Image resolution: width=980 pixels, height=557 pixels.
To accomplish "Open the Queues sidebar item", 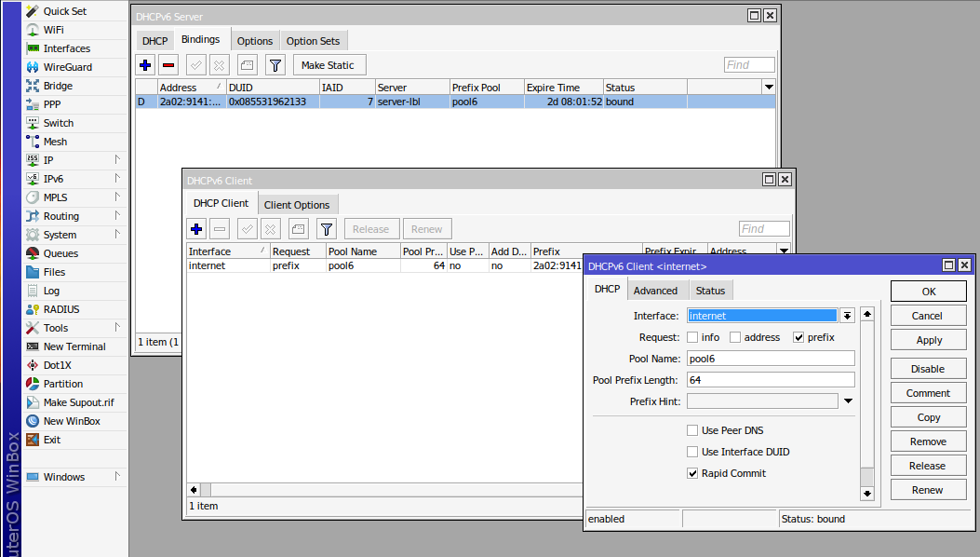I will (x=60, y=253).
